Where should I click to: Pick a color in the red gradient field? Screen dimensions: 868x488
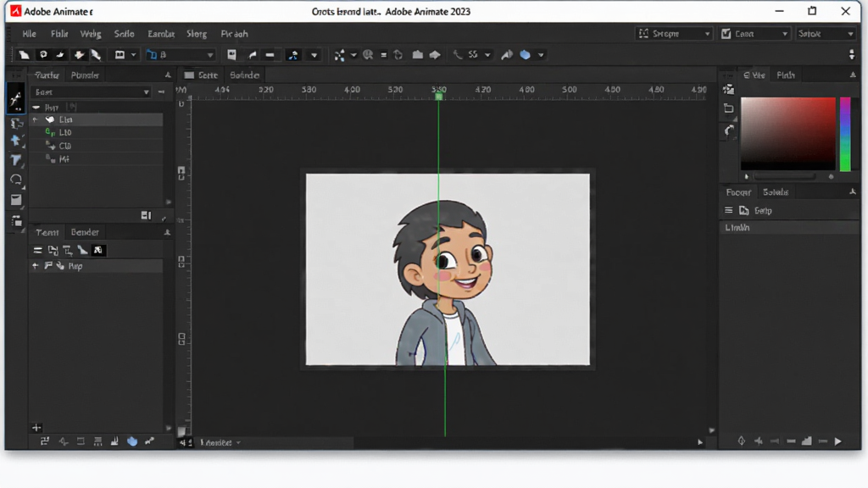pos(787,133)
